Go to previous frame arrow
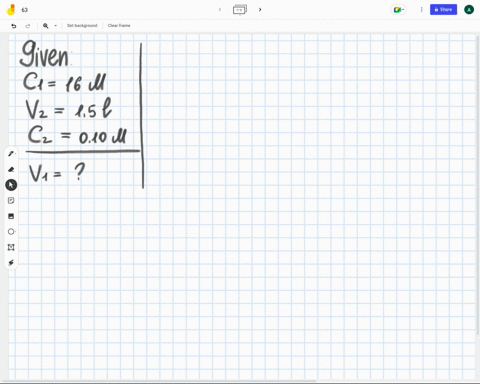Screen dimensions: 480x384 click(x=220, y=10)
